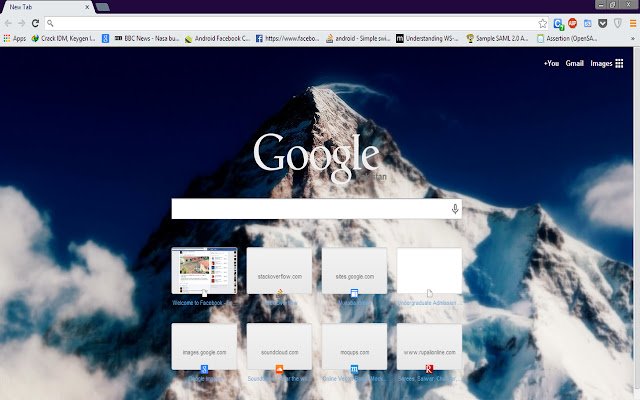Open the soundcloud.com thumbnail
The height and width of the screenshot is (400, 640).
(279, 347)
